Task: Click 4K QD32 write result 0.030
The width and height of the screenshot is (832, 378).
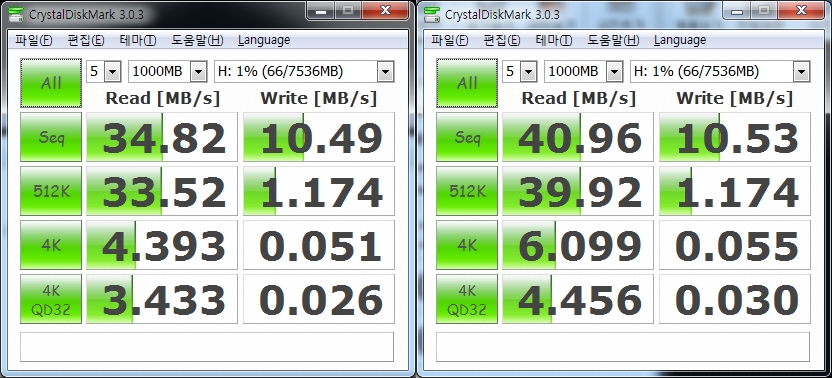Action: (x=735, y=299)
